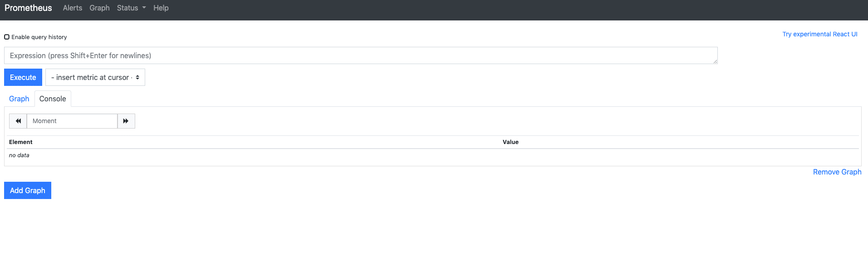This screenshot has height=259, width=868.
Task: Step the evaluation time backward with rewind icon
Action: tap(18, 121)
